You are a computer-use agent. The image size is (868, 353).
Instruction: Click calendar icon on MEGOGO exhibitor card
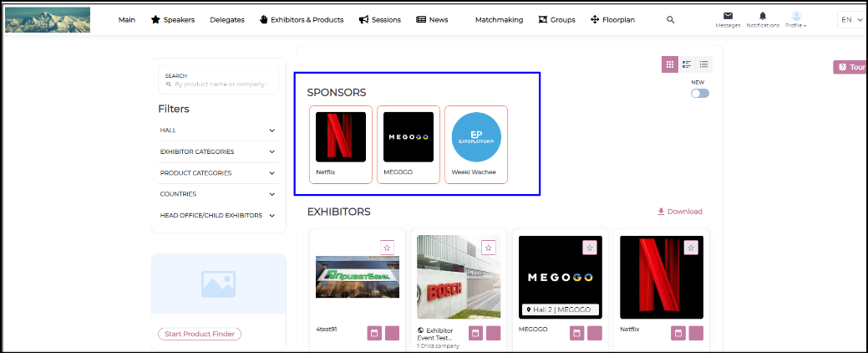[x=576, y=333]
